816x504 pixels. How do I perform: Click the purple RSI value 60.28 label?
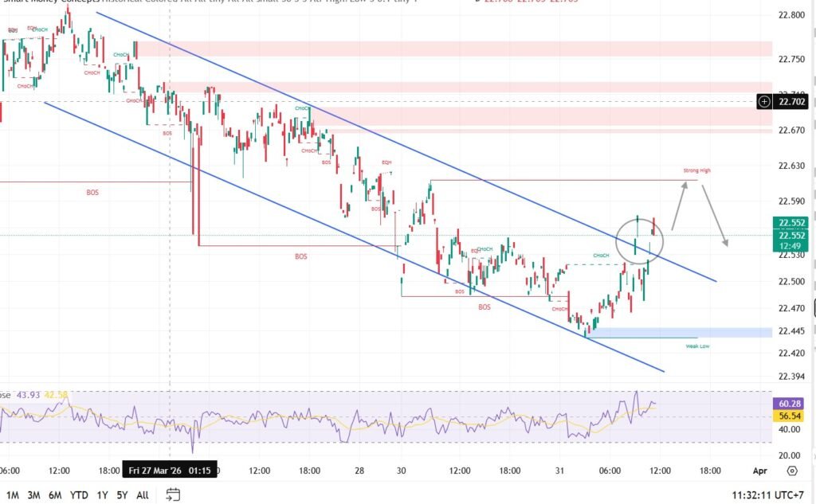click(791, 404)
